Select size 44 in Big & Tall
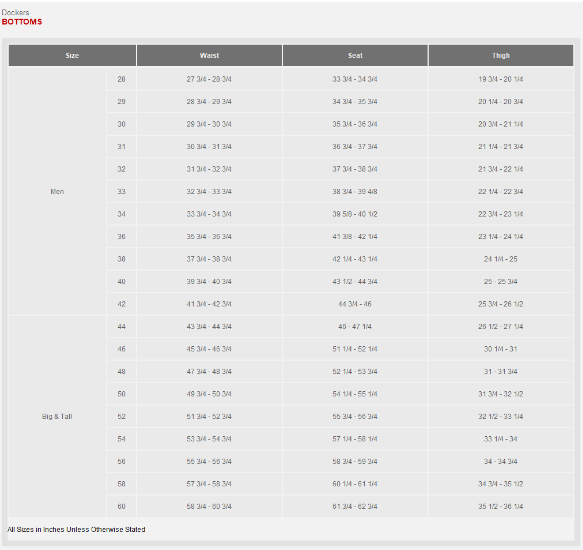 tap(122, 327)
